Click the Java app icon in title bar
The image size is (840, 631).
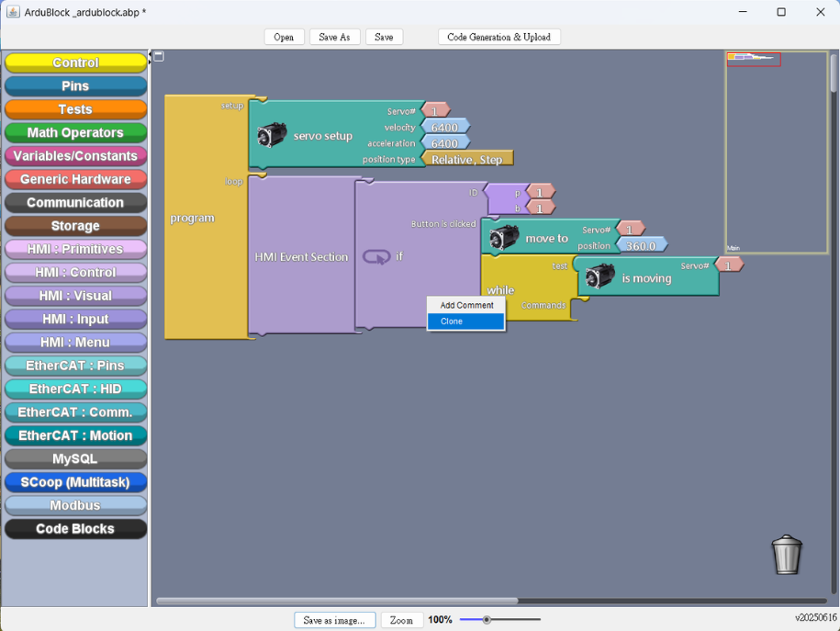tap(13, 11)
